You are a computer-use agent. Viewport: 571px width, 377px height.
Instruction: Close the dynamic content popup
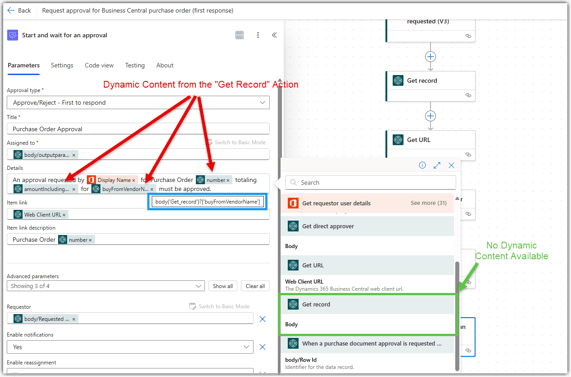pyautogui.click(x=452, y=165)
